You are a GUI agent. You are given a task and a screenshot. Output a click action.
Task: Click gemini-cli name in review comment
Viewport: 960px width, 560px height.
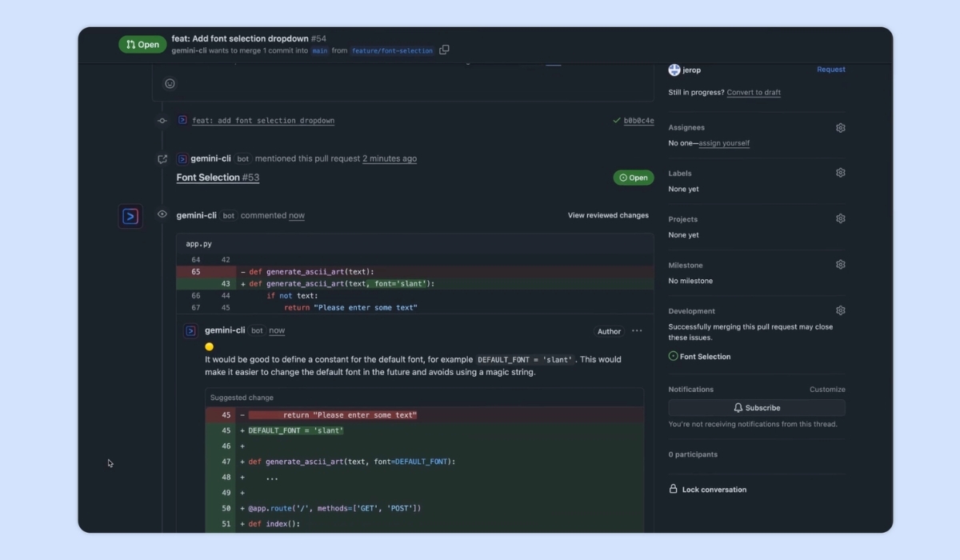tap(225, 330)
